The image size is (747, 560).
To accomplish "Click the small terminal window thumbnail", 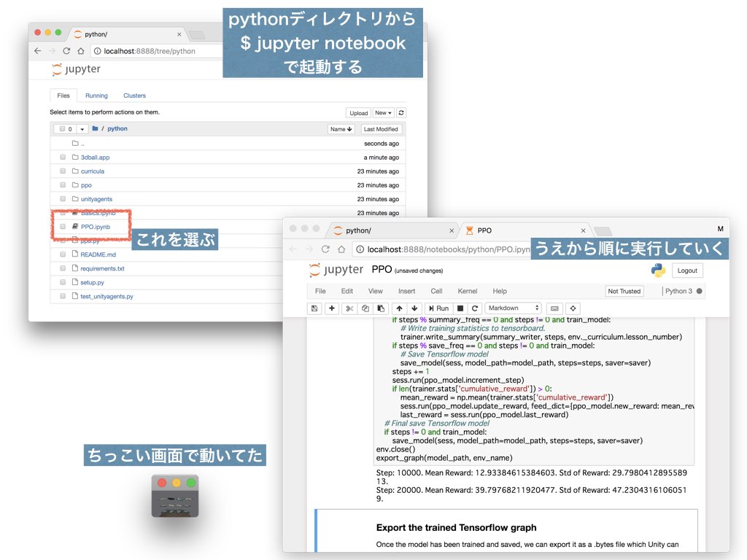I will (175, 496).
